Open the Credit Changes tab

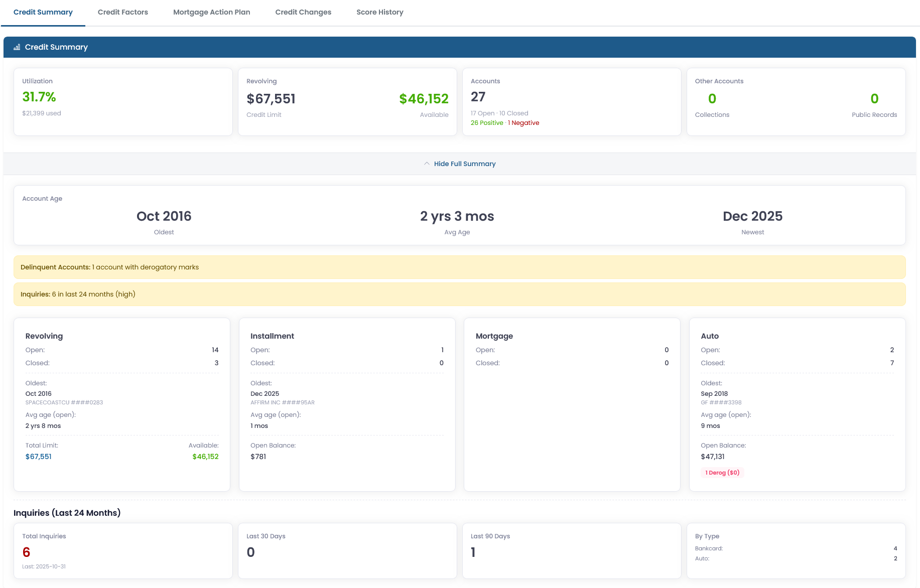(303, 12)
